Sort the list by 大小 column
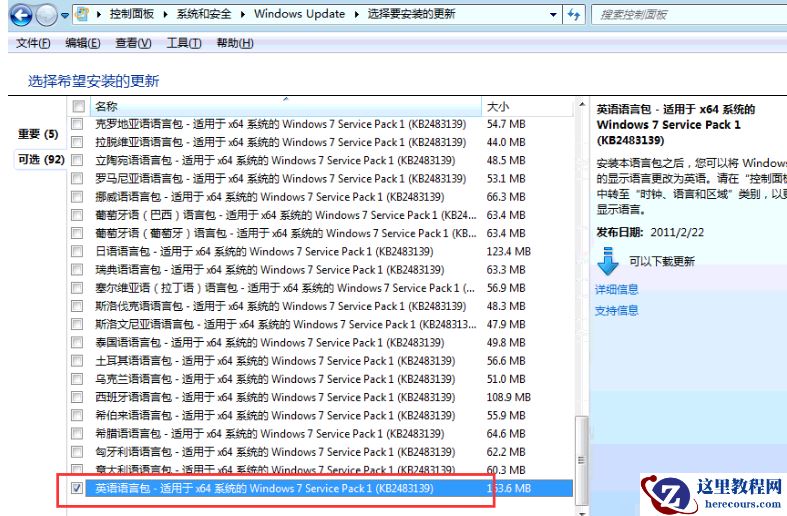Screen dimensions: 787x516 click(527, 106)
